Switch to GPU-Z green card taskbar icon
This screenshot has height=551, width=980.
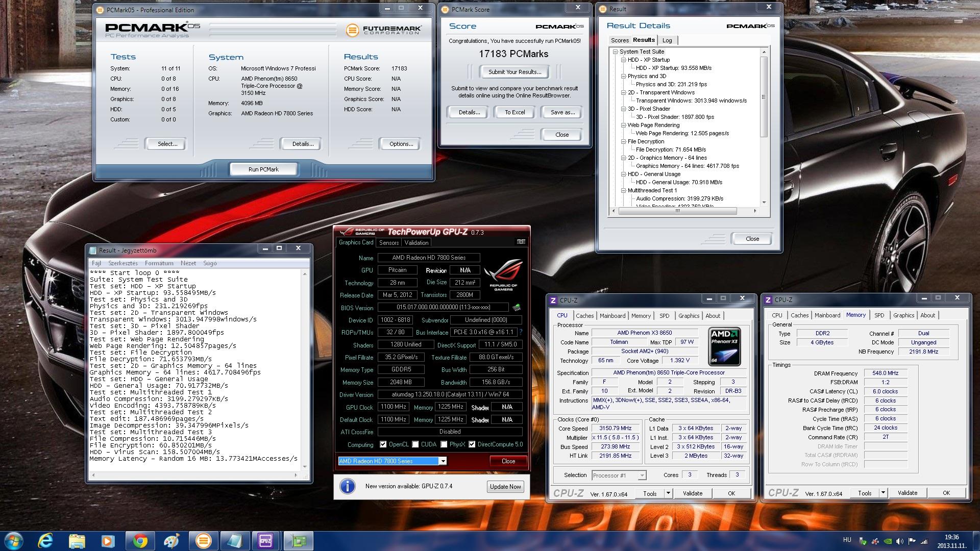[298, 541]
